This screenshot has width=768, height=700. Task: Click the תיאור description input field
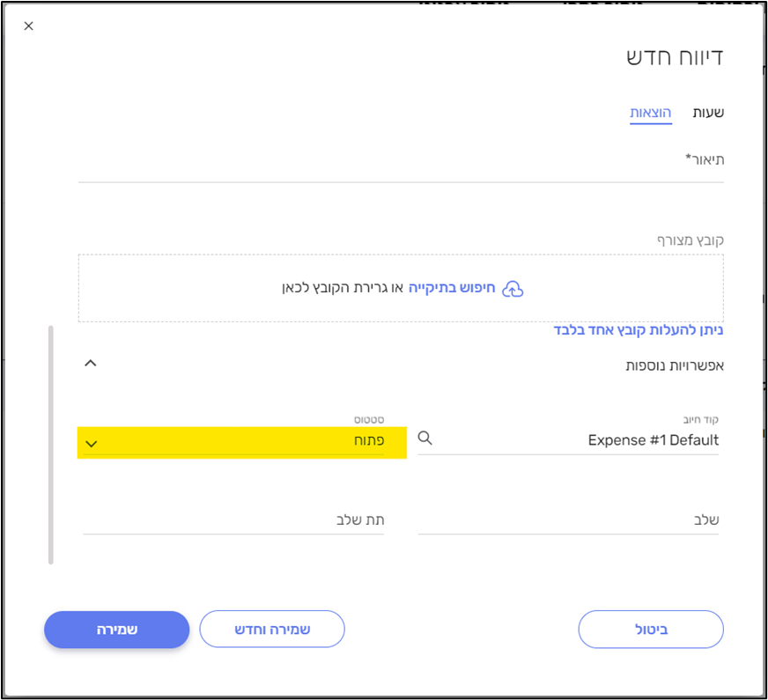pyautogui.click(x=401, y=167)
